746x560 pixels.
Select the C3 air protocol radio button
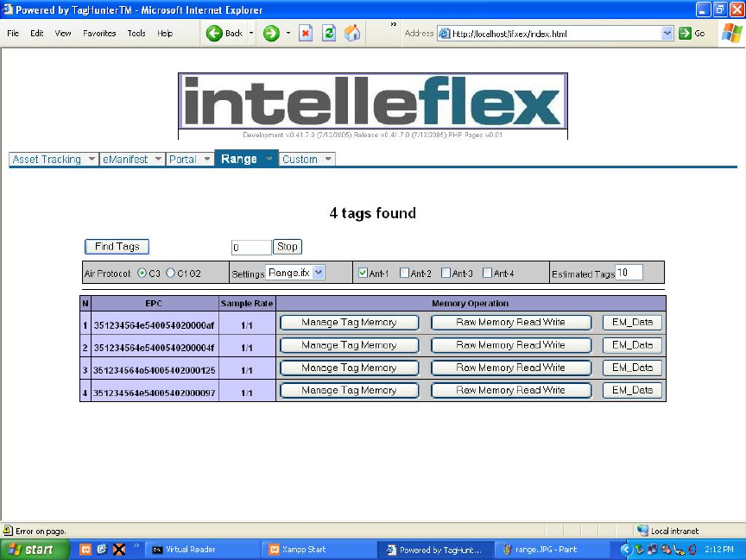pyautogui.click(x=142, y=273)
